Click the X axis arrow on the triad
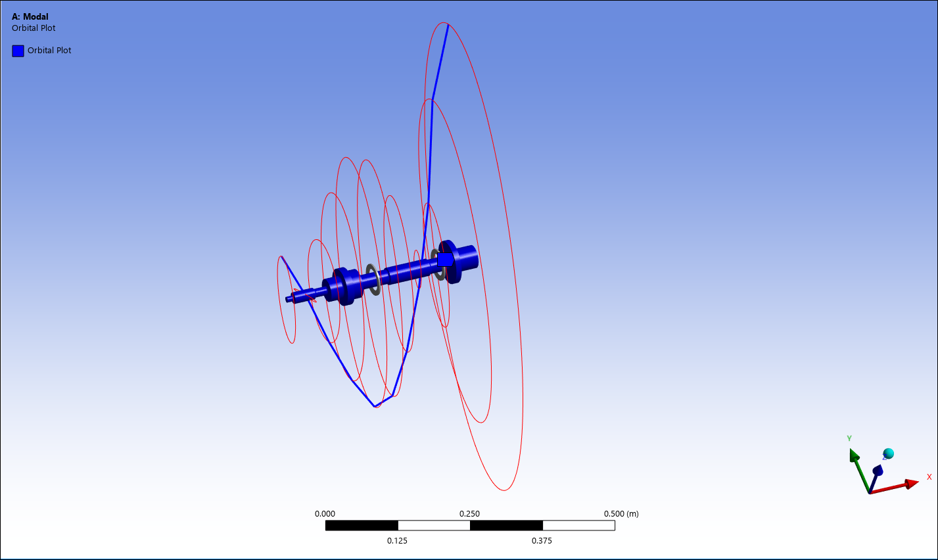 click(x=910, y=484)
